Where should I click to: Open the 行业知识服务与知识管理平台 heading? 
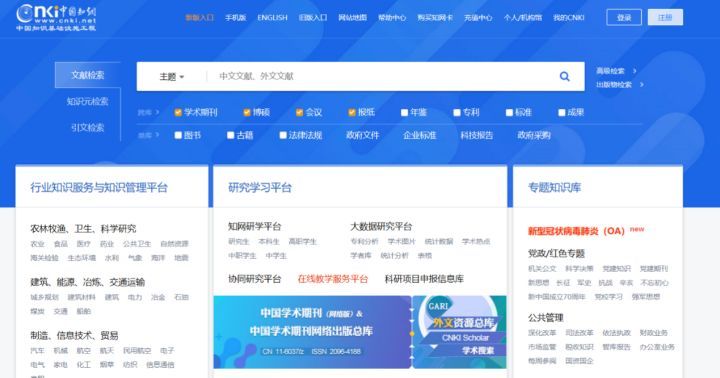coord(99,187)
